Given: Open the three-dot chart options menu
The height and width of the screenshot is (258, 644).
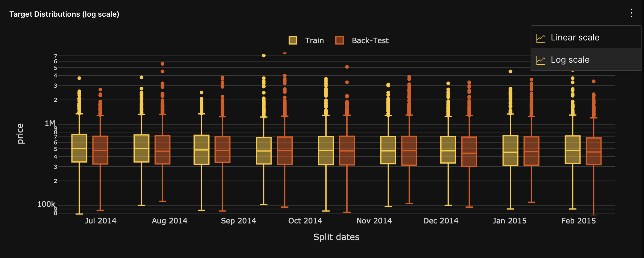Looking at the screenshot, I should pyautogui.click(x=631, y=13).
